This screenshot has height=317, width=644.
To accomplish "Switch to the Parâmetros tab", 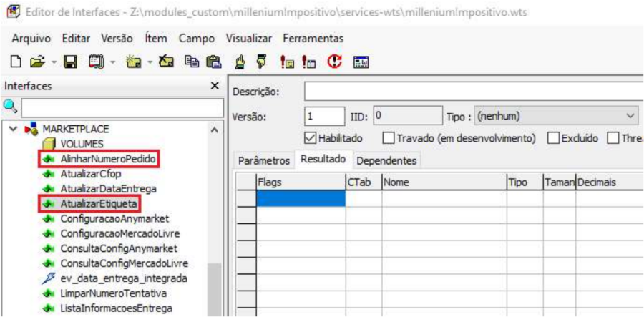I will click(x=265, y=161).
